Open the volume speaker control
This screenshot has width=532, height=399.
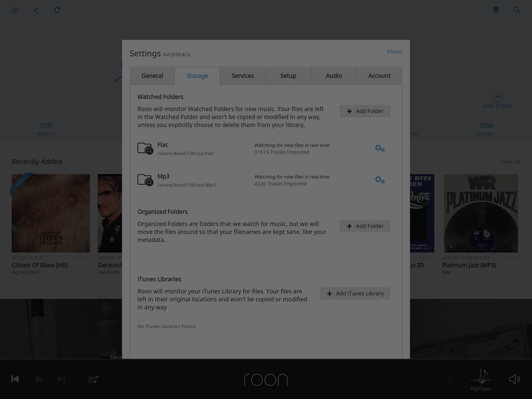[515, 379]
